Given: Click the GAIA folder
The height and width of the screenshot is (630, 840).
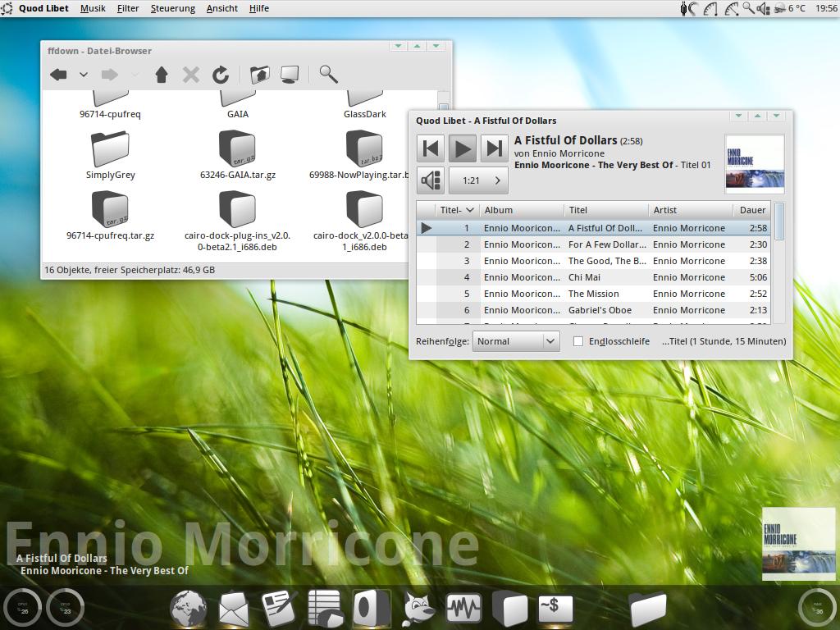Looking at the screenshot, I should [x=237, y=105].
